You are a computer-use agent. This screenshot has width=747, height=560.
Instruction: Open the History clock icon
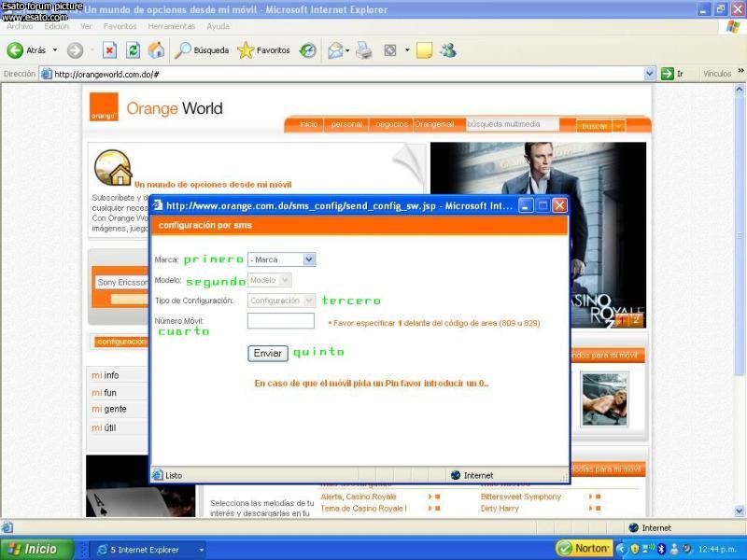(x=308, y=50)
